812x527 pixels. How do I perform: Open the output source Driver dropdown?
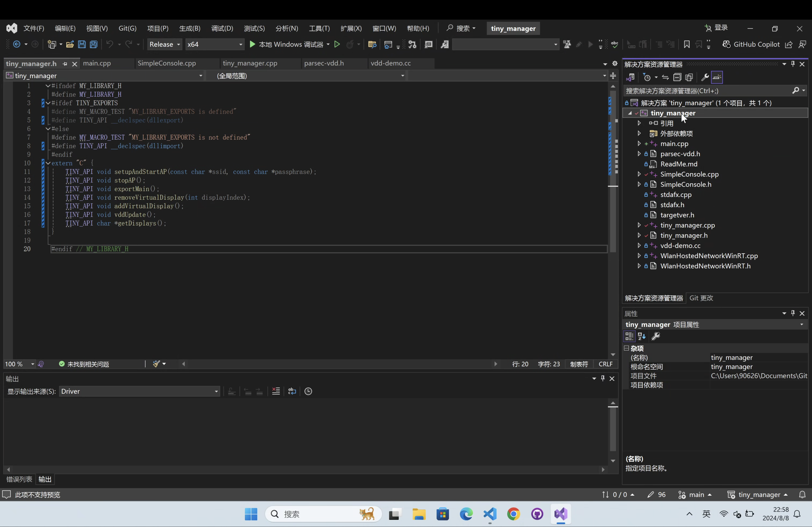pos(139,391)
